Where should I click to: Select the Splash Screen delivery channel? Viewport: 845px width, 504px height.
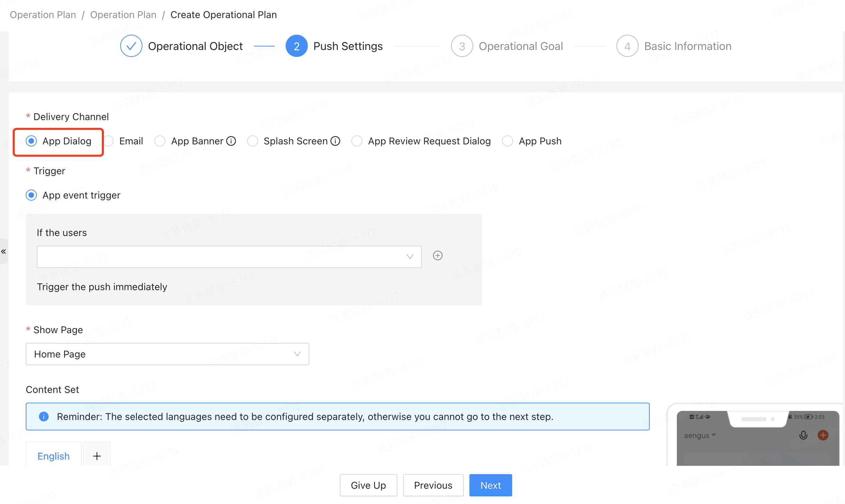pyautogui.click(x=253, y=141)
